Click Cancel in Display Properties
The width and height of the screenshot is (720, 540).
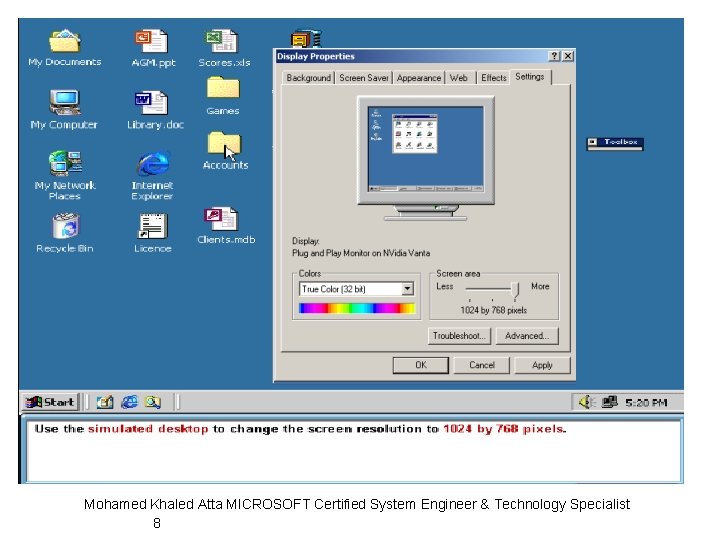coord(482,365)
